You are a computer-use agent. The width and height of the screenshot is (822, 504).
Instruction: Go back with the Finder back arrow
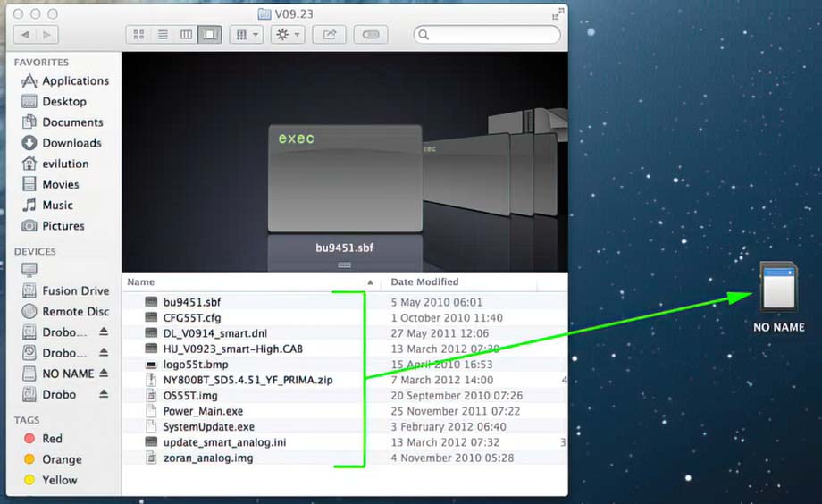tap(25, 35)
